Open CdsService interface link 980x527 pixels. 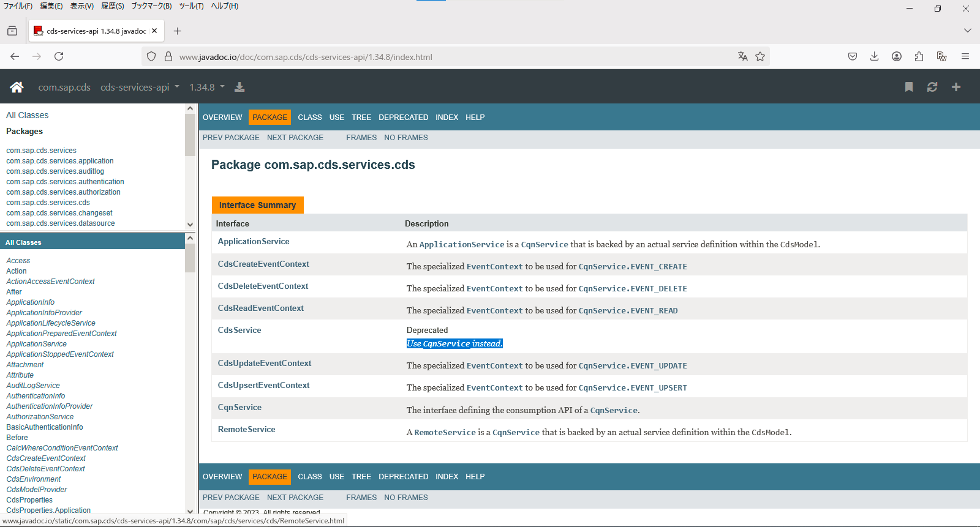tap(239, 330)
